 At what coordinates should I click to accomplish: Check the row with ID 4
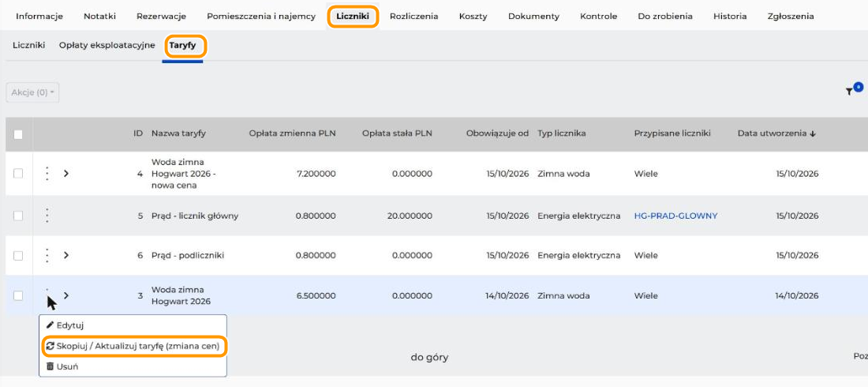click(17, 174)
